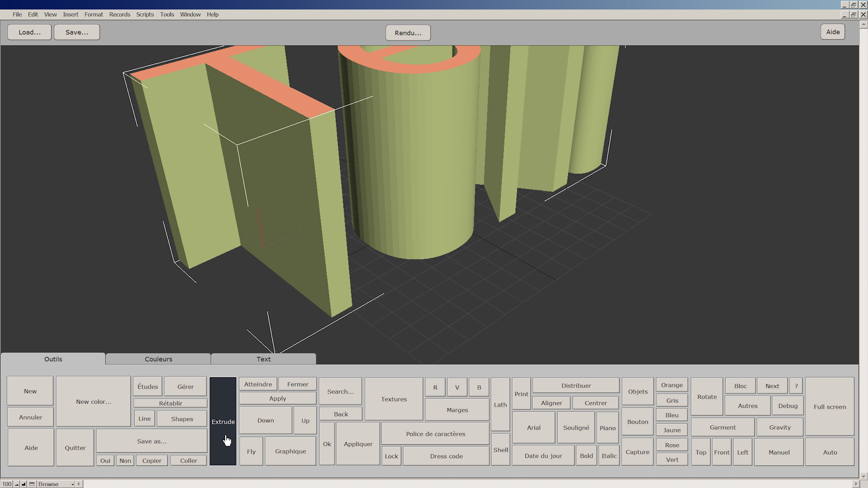The height and width of the screenshot is (488, 868).
Task: Toggle Italic text style
Action: click(609, 456)
